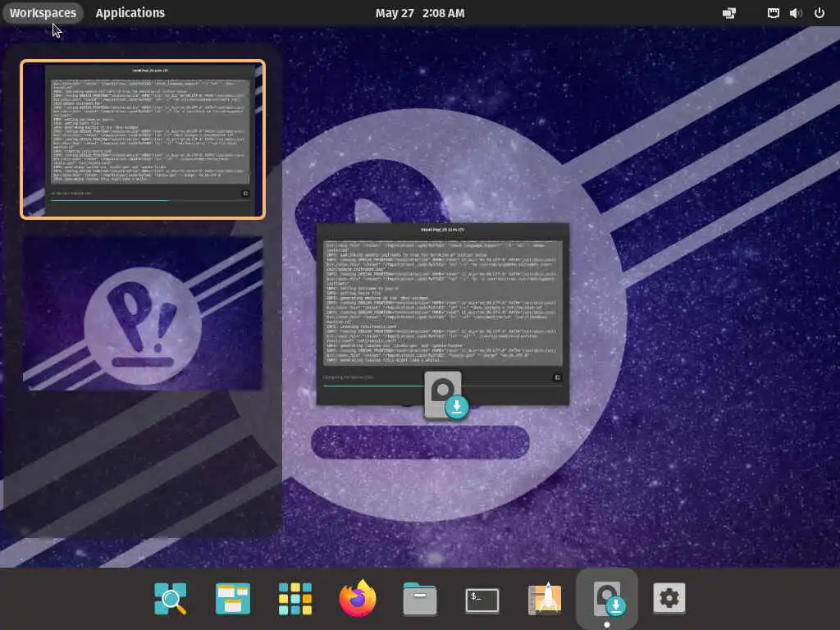Open Settings gear icon in dock
This screenshot has width=840, height=630.
(669, 598)
